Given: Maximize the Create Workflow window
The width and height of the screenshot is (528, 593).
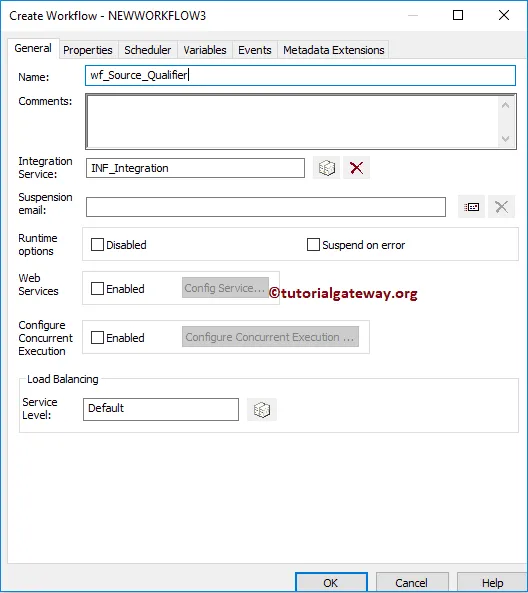Looking at the screenshot, I should point(458,15).
